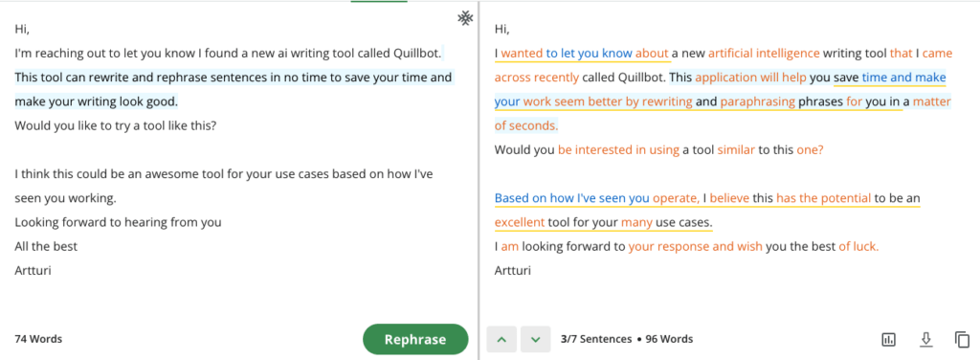Download the rephrased text via export icon
This screenshot has height=360, width=980.
(x=925, y=339)
